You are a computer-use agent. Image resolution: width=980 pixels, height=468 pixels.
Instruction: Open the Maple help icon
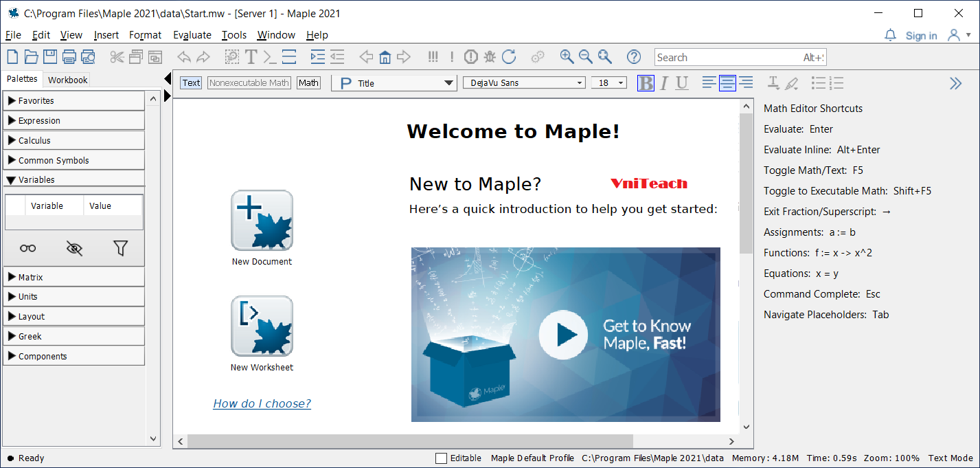point(634,57)
